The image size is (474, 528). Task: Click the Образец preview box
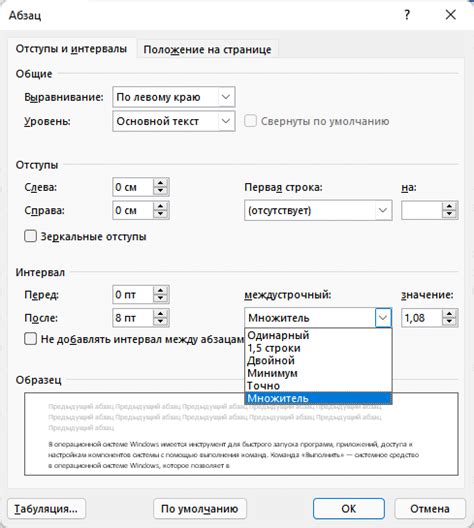tap(241, 434)
